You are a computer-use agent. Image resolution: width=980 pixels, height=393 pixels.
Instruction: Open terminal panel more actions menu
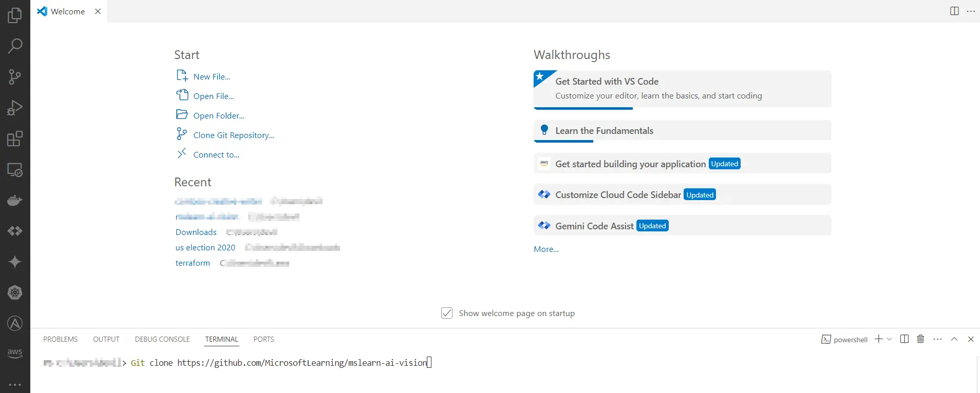click(x=937, y=339)
